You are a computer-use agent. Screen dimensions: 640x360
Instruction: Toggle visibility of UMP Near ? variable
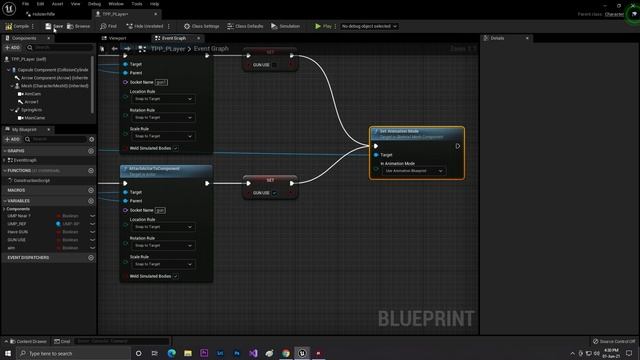[93, 216]
